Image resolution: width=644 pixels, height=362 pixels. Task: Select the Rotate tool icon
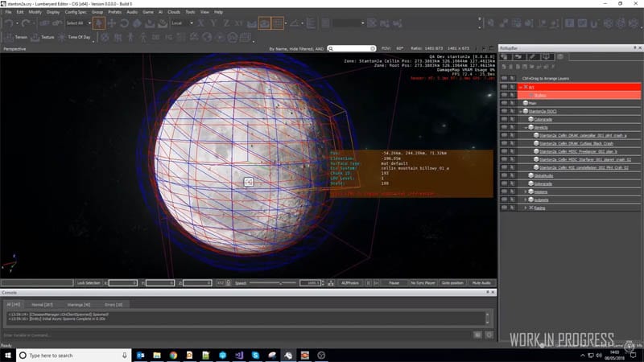[x=124, y=23]
